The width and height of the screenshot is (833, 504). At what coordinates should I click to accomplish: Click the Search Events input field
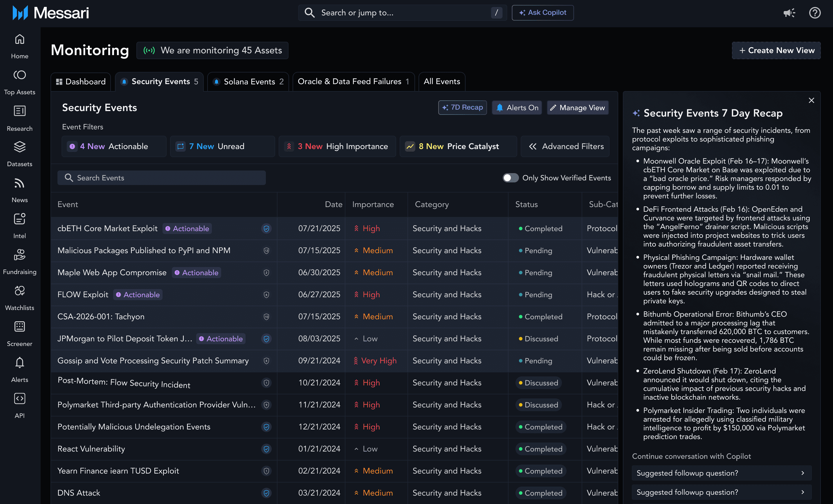[162, 178]
